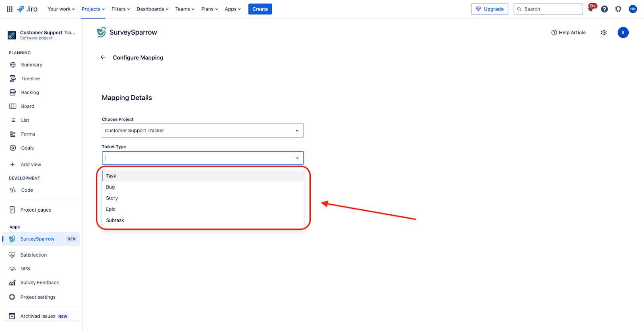
Task: Open Project settings in sidebar
Action: tap(38, 297)
